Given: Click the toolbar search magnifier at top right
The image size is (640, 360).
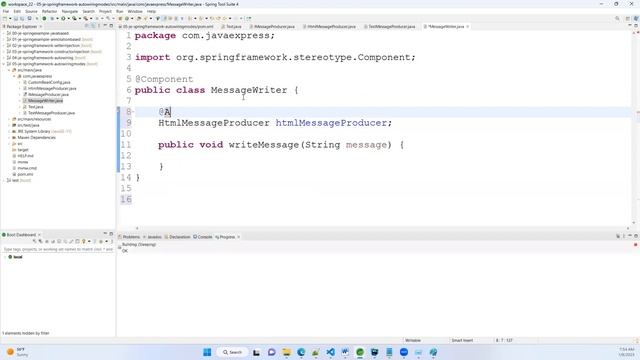Looking at the screenshot, I should pos(617,18).
